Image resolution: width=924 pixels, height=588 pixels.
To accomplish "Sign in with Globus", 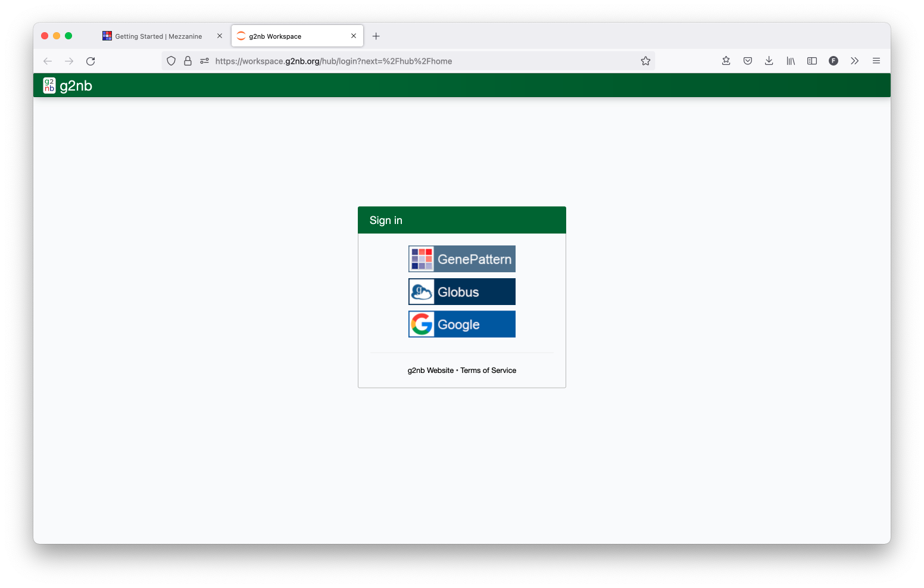I will (461, 292).
